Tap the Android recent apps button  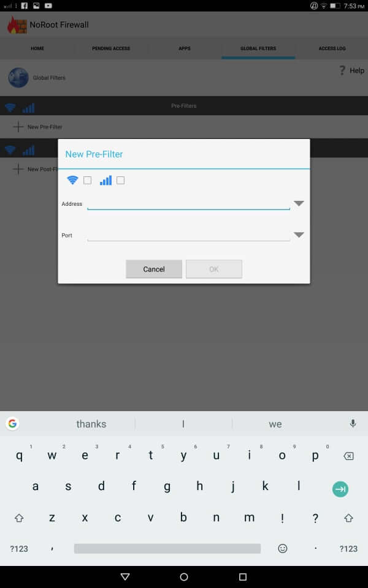242,576
